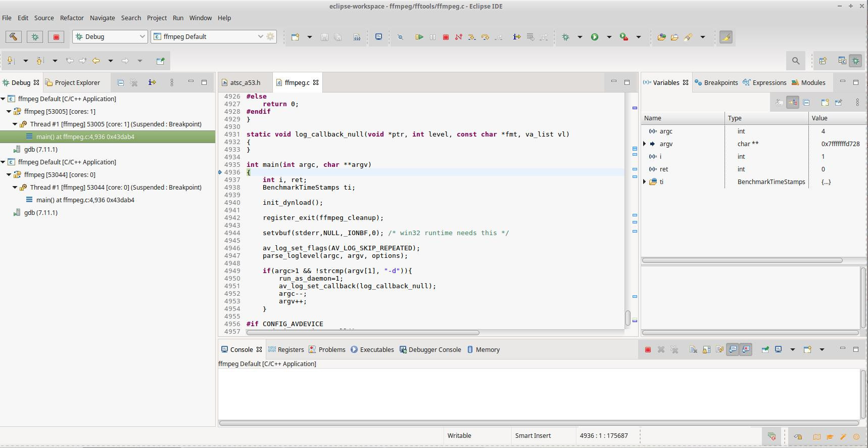Click the Step Into icon
Screen dimensions: 868x448
coord(472,37)
